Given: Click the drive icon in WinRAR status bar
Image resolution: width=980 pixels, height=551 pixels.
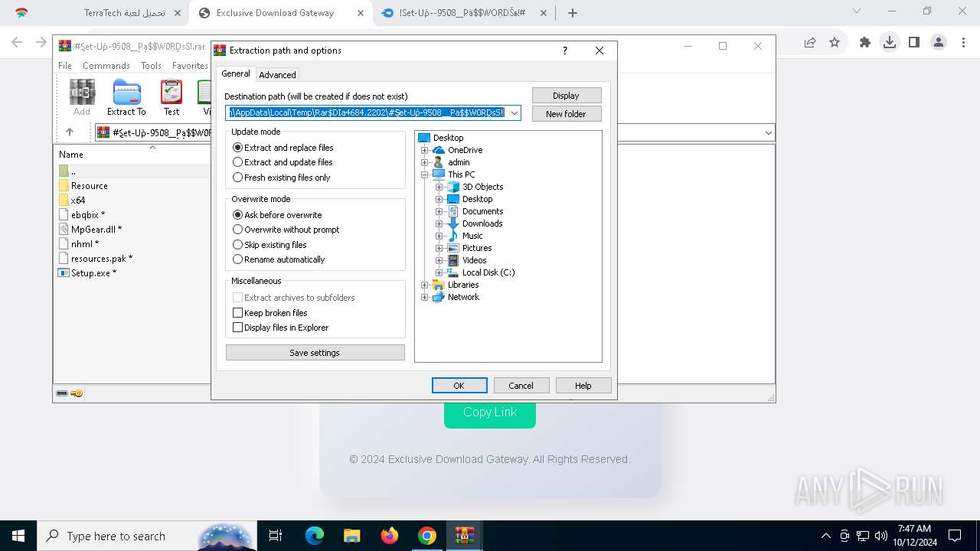Looking at the screenshot, I should pyautogui.click(x=62, y=393).
